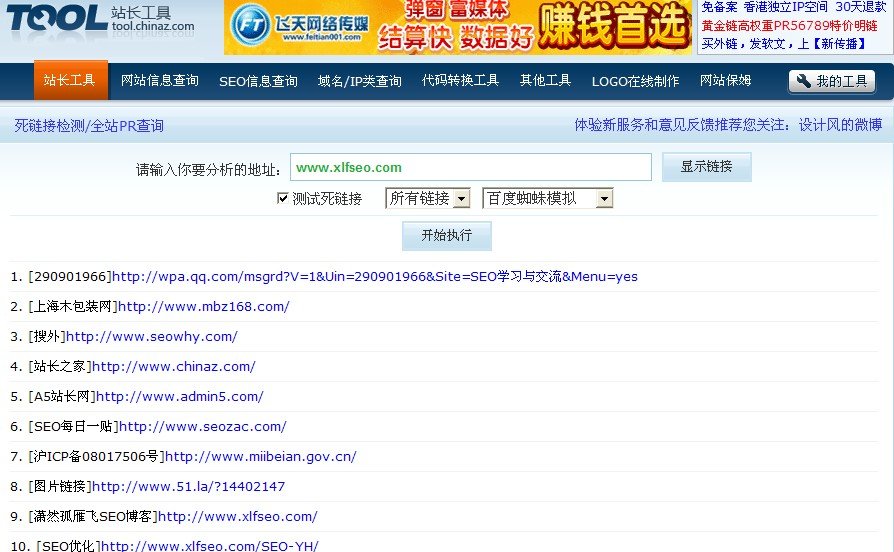
Task: Open the http://www.51.la/?14402147 link
Action: 188,486
